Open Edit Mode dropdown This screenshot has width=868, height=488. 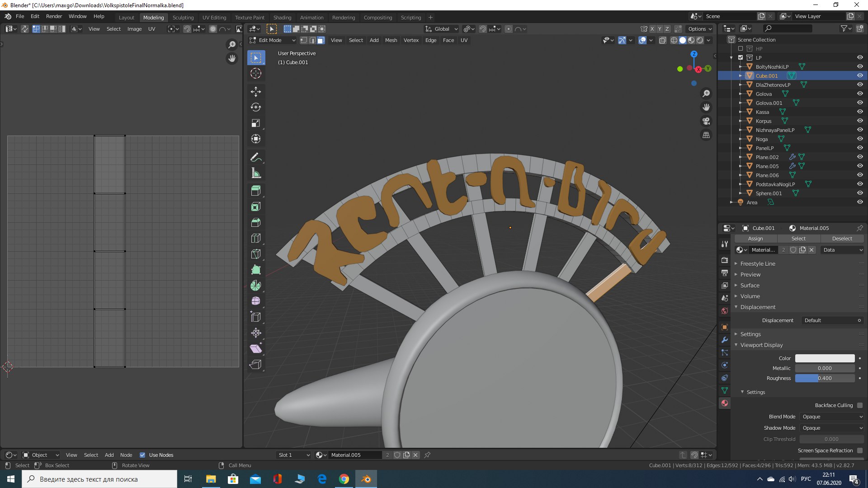pyautogui.click(x=273, y=40)
